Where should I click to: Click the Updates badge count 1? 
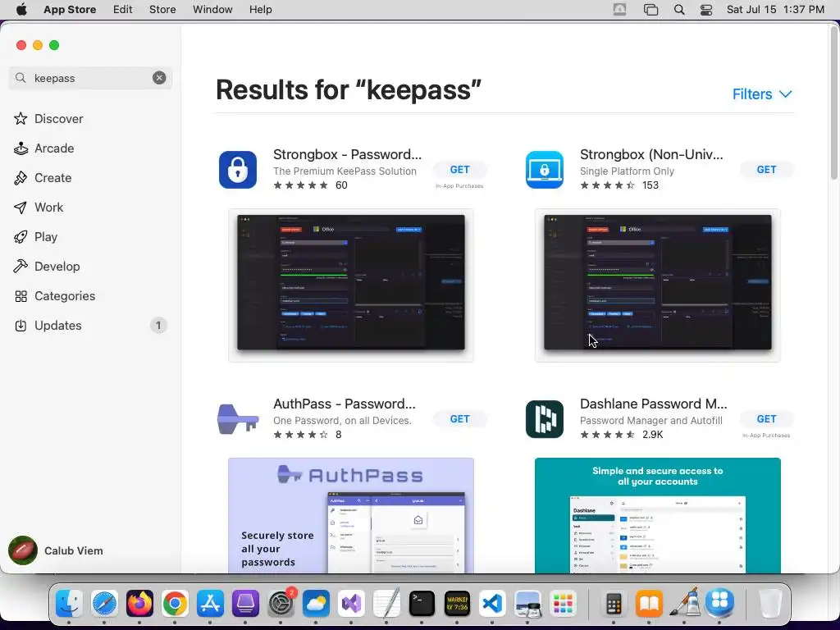click(x=158, y=325)
